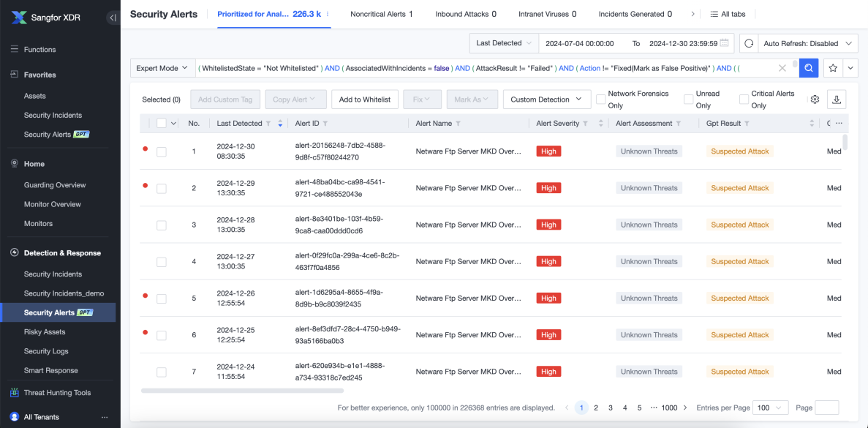Open options dots on Prioritized tab
Viewport: 868px width, 428px height.
click(327, 14)
